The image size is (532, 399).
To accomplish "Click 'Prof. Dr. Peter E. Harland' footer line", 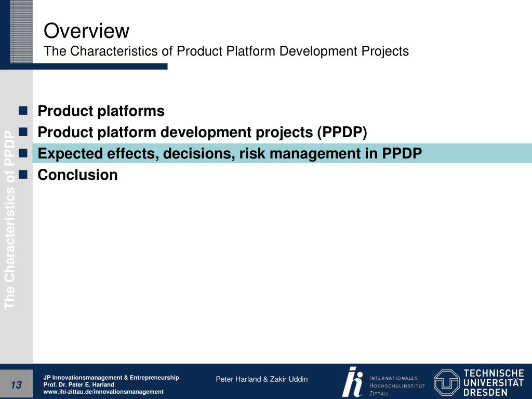I will pos(79,385).
